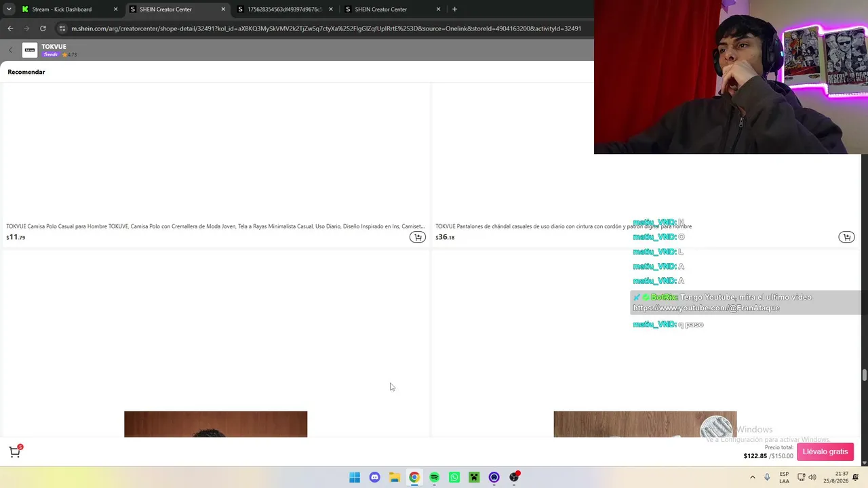This screenshot has height=488, width=868.
Task: Open site information icon in address bar
Action: click(x=62, y=28)
